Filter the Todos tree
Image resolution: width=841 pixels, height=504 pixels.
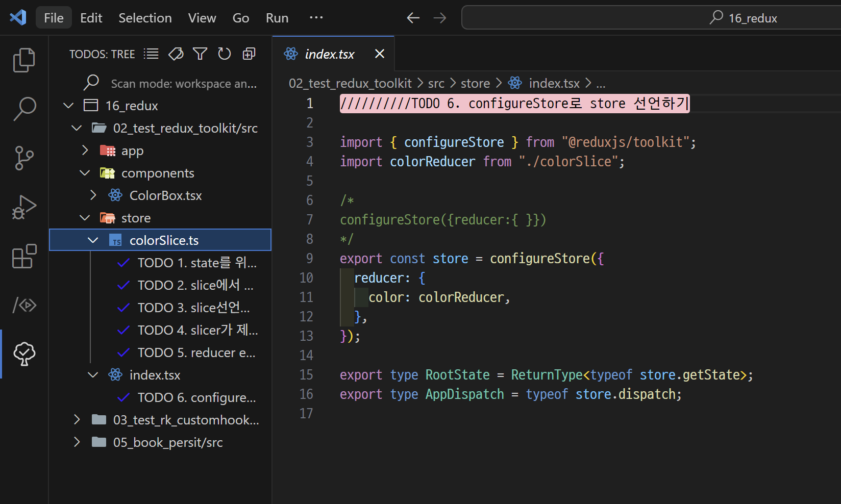point(200,54)
